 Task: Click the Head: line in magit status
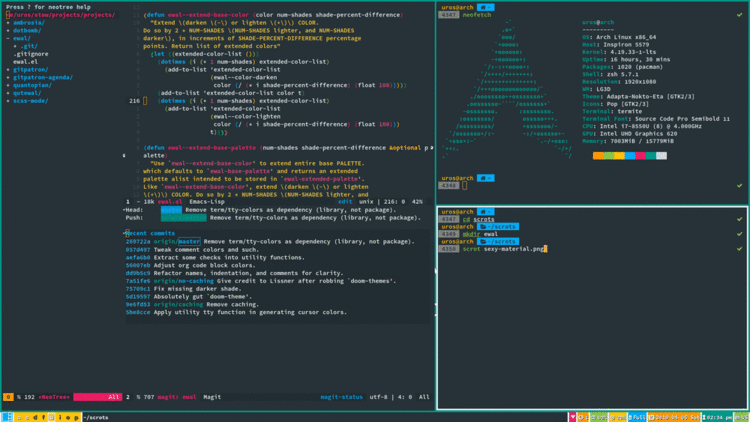coord(261,210)
